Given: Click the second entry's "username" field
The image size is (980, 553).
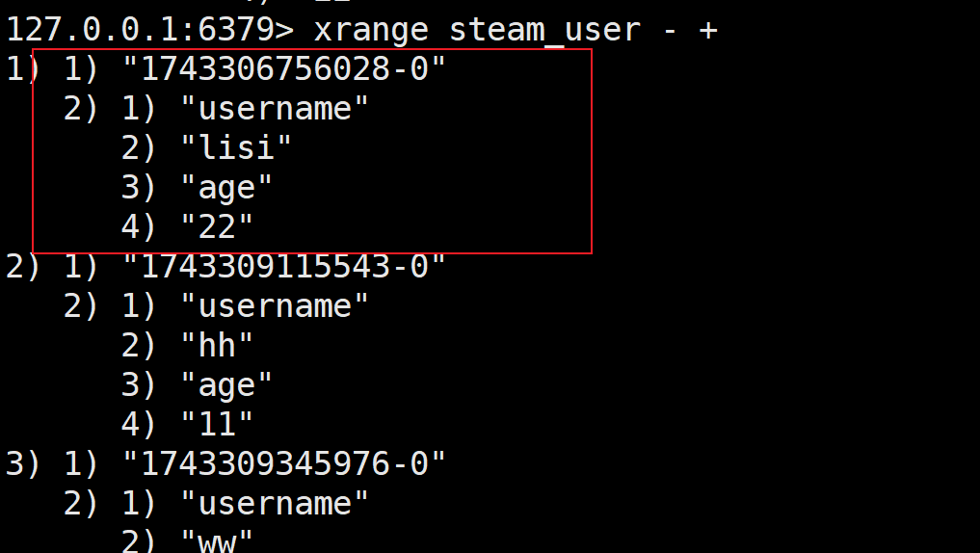Looking at the screenshot, I should 275,306.
